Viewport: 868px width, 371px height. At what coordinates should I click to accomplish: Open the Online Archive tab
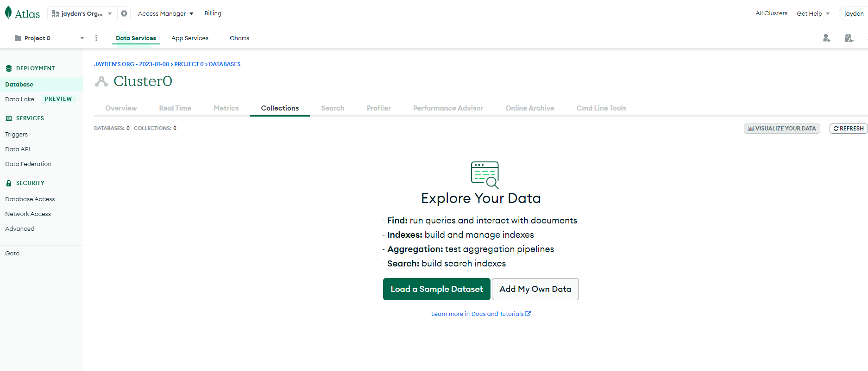(530, 108)
